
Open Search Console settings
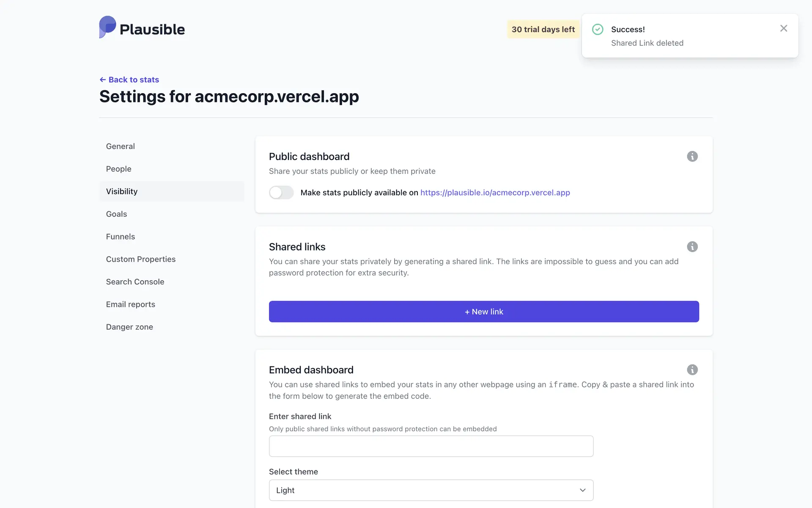coord(135,282)
